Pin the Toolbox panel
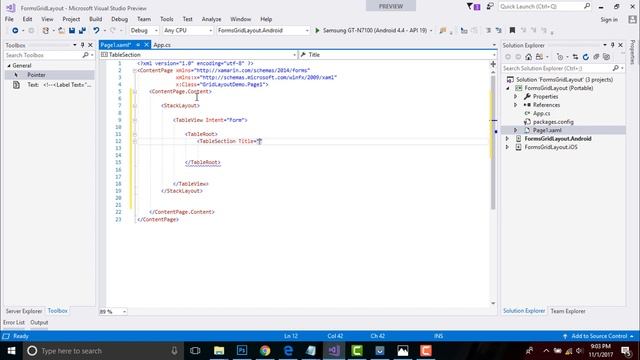 click(82, 45)
